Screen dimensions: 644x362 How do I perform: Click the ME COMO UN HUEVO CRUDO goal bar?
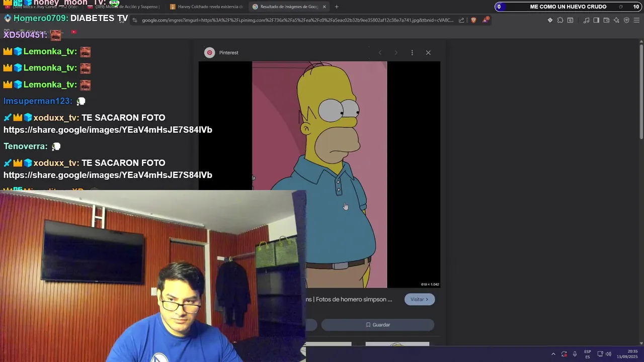pos(568,7)
